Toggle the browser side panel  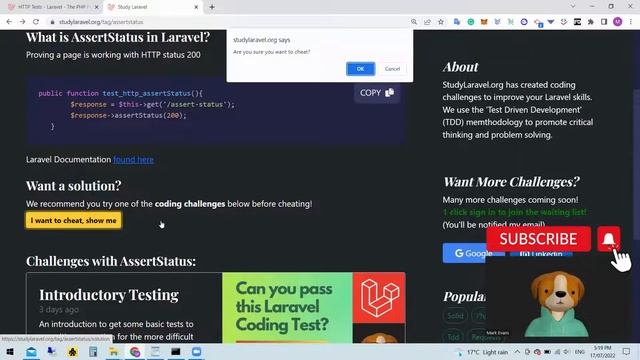[x=604, y=22]
